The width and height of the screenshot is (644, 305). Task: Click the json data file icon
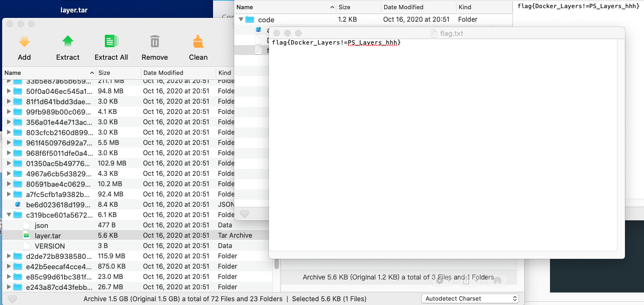click(x=26, y=225)
